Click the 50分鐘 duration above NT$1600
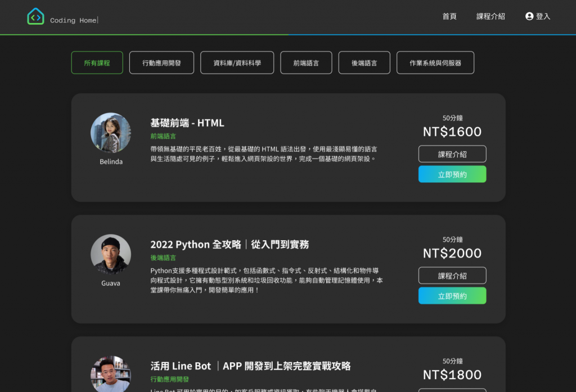The width and height of the screenshot is (576, 392). [452, 118]
